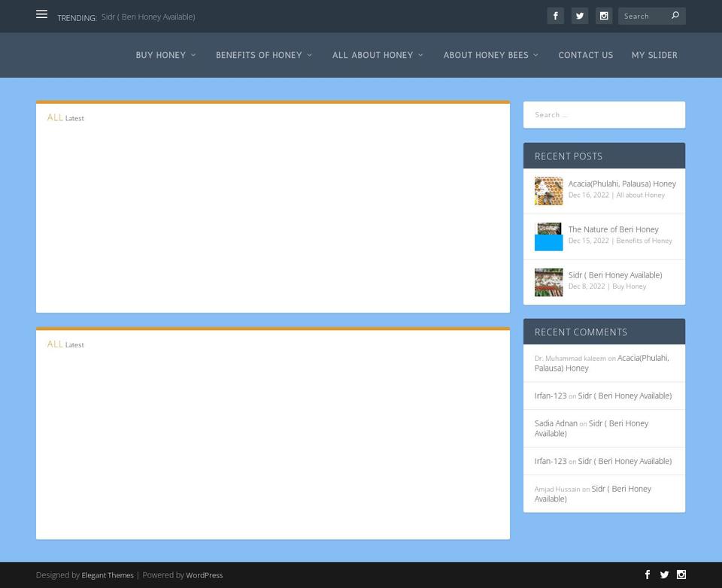The width and height of the screenshot is (722, 588).
Task: Click the sidebar Search field
Action: pyautogui.click(x=604, y=114)
